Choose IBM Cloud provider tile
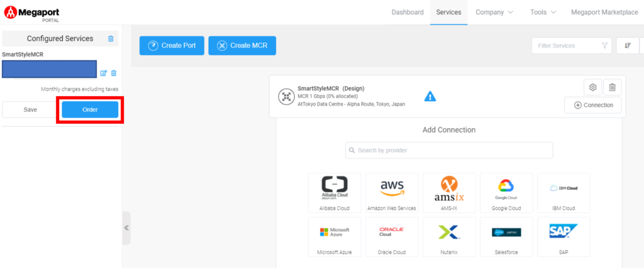The width and height of the screenshot is (644, 269). click(x=563, y=194)
